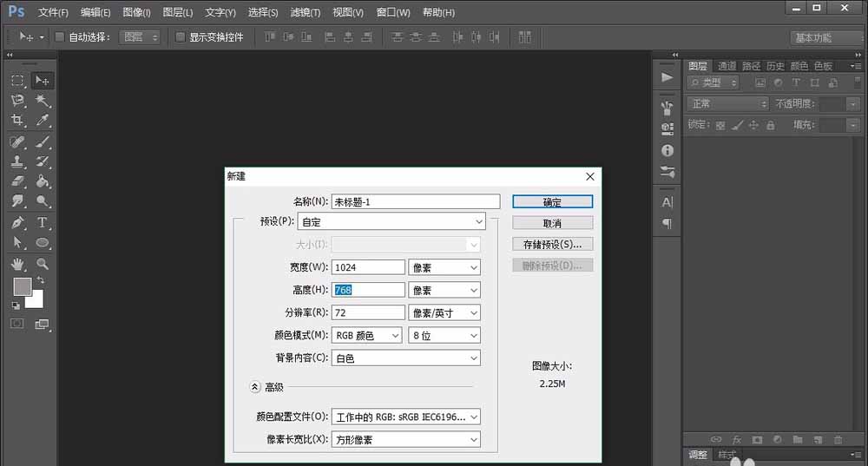
Task: Select the Crop tool
Action: tap(17, 120)
